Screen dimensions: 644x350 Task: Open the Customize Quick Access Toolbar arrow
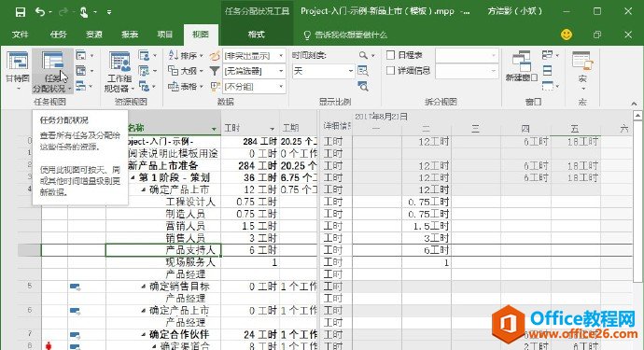pyautogui.click(x=109, y=12)
